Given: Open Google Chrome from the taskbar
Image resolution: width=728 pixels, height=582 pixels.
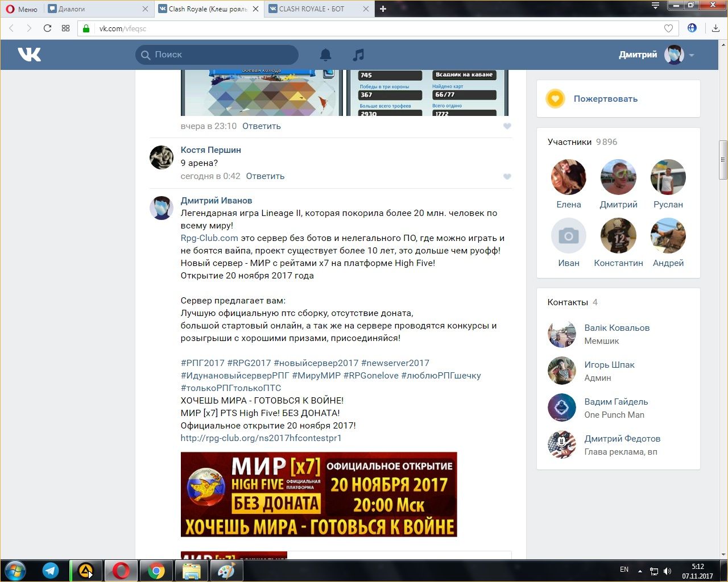Looking at the screenshot, I should (156, 571).
